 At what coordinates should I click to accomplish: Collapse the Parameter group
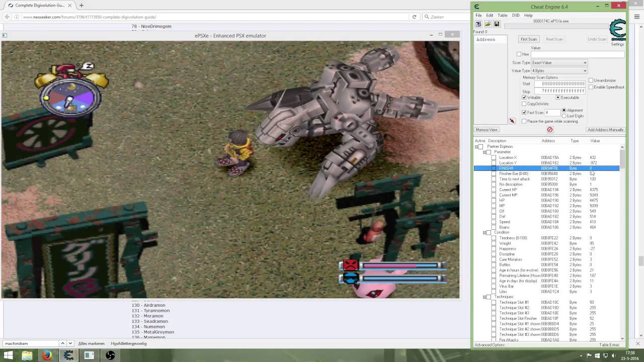click(484, 152)
